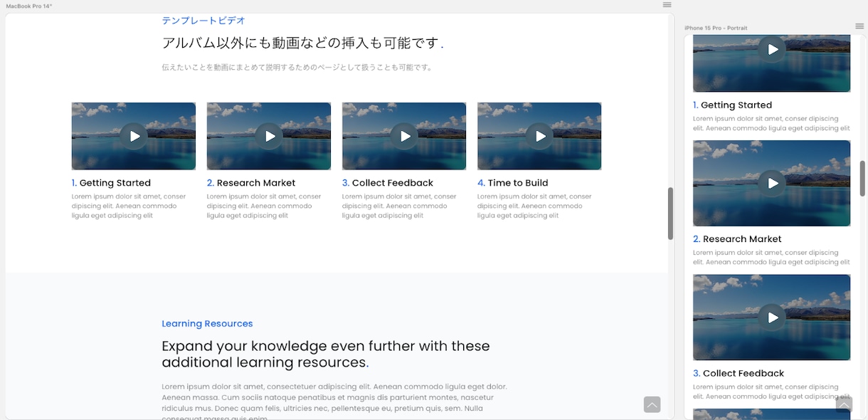The width and height of the screenshot is (868, 420).
Task: Click the "Learning Resources" label
Action: [207, 323]
